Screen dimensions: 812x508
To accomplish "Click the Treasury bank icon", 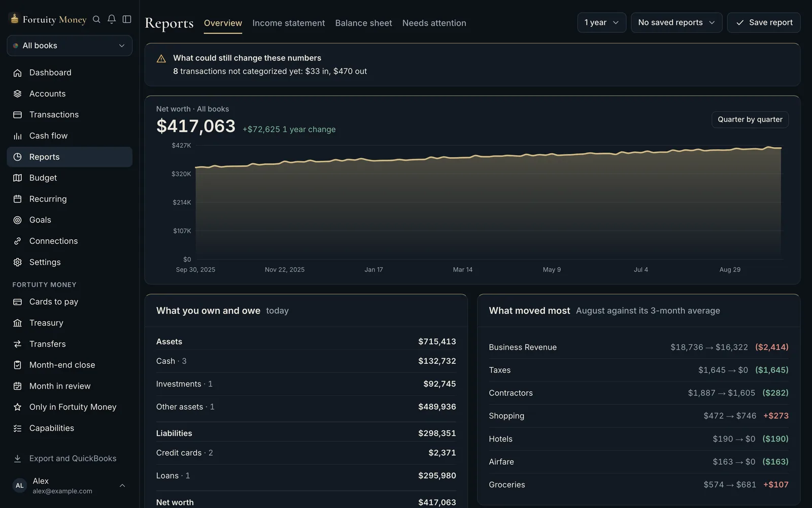I will pyautogui.click(x=17, y=323).
